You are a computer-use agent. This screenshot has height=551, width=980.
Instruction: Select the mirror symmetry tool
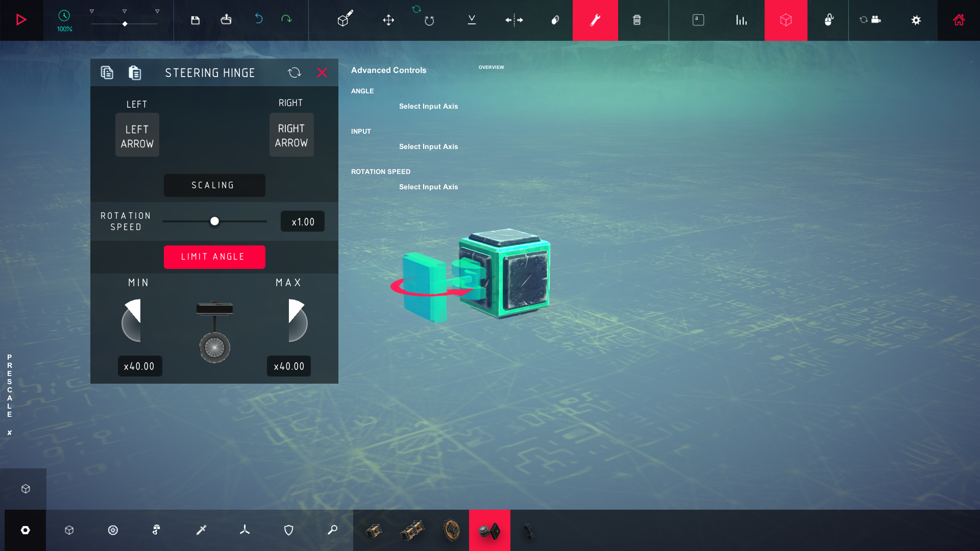point(514,20)
